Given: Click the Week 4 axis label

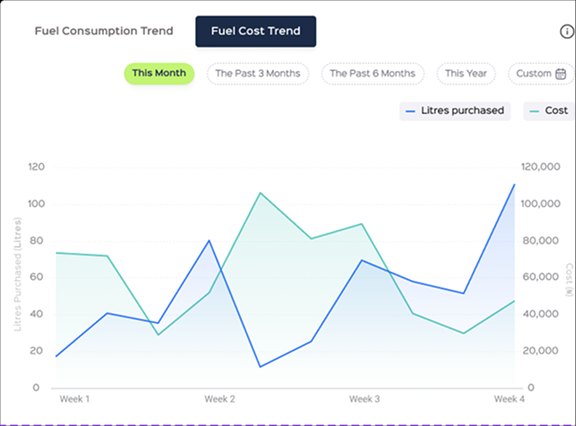Looking at the screenshot, I should tap(509, 399).
